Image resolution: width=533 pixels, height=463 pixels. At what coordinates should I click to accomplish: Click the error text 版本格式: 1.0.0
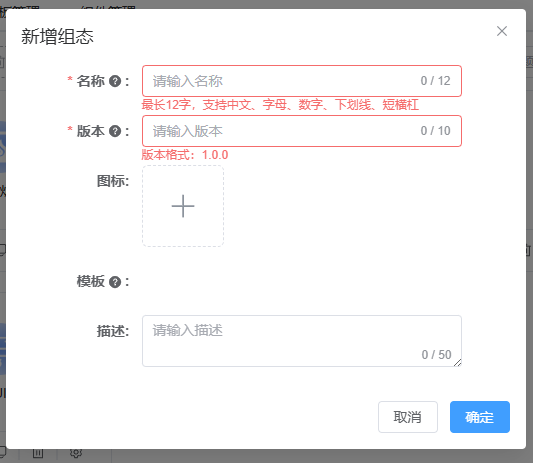[x=185, y=155]
